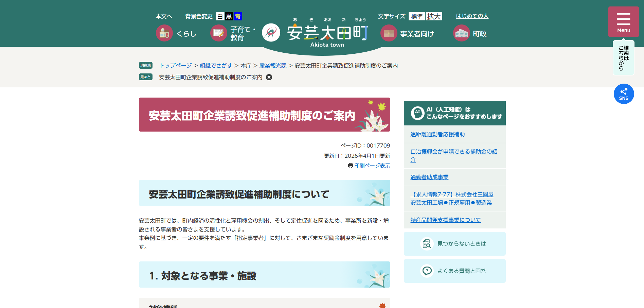The height and width of the screenshot is (308, 644).
Task: Set text size to 拡大
Action: 434,16
